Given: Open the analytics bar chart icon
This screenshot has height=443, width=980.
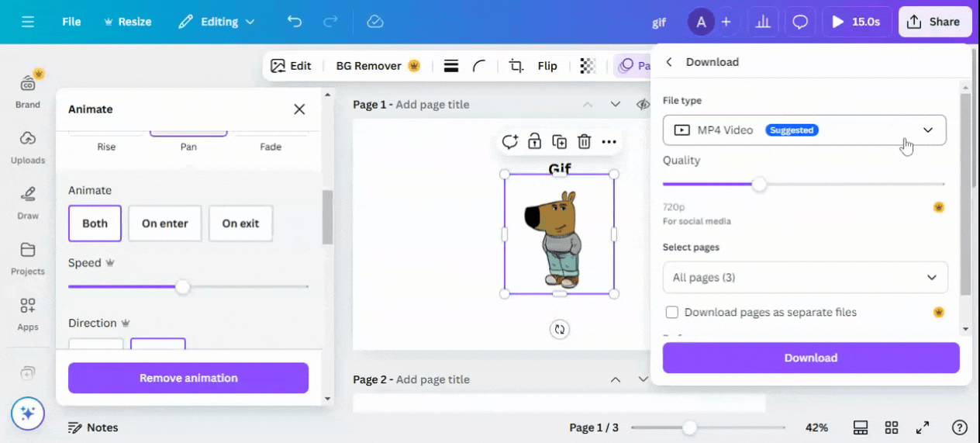Looking at the screenshot, I should (763, 22).
